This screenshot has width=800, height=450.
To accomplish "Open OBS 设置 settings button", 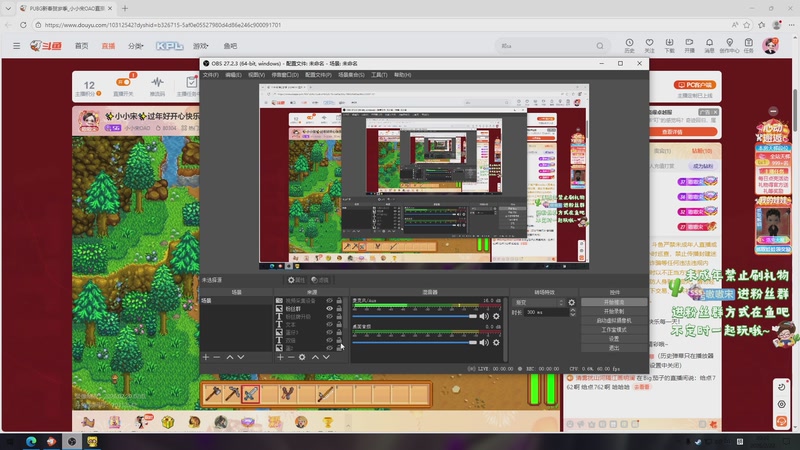I will coord(614,339).
